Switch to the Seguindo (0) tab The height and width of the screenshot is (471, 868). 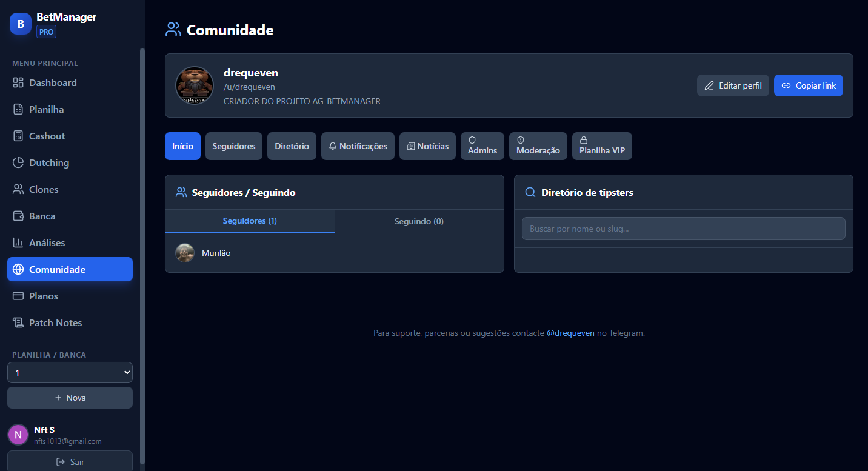(x=419, y=221)
